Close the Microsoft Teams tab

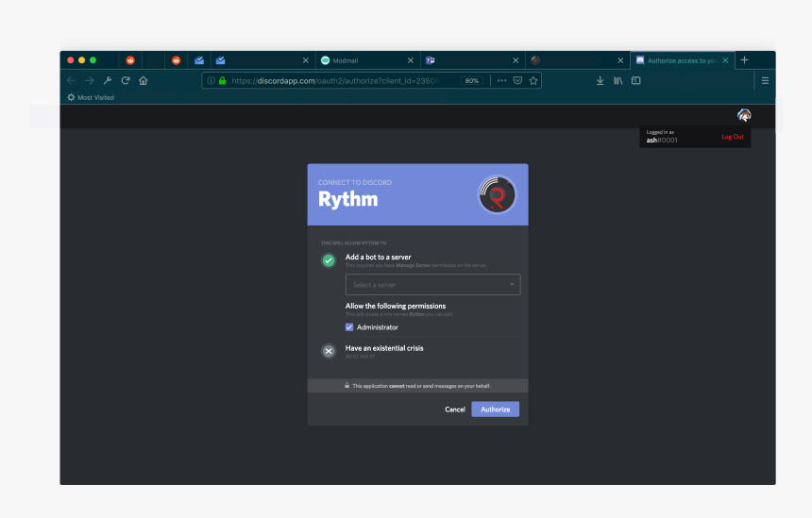click(516, 60)
